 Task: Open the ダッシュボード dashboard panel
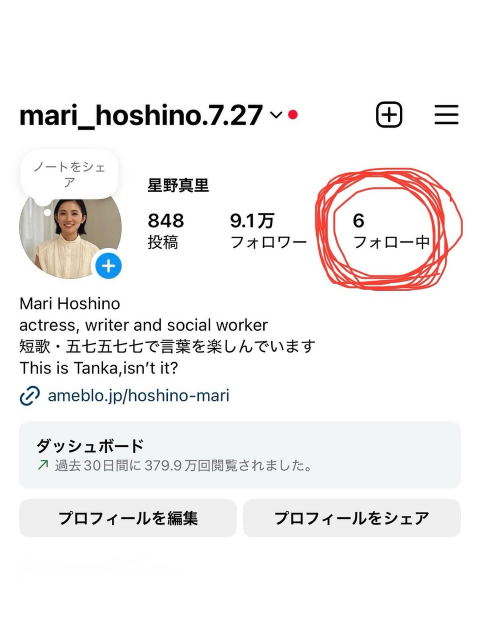point(240,455)
